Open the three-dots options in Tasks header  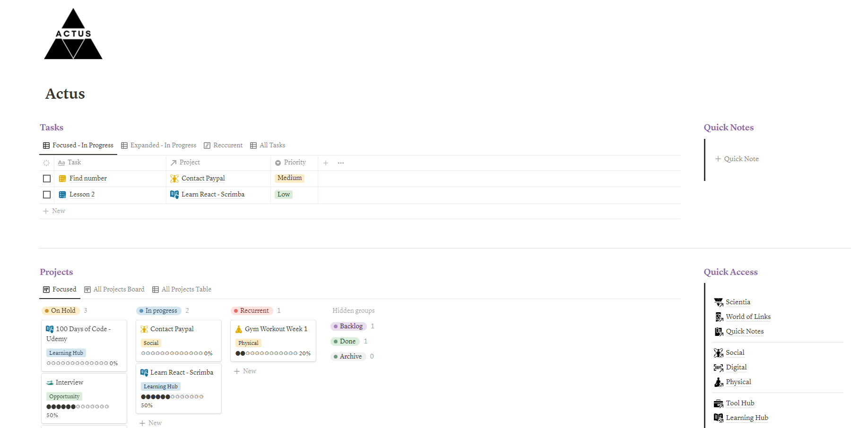click(x=341, y=163)
